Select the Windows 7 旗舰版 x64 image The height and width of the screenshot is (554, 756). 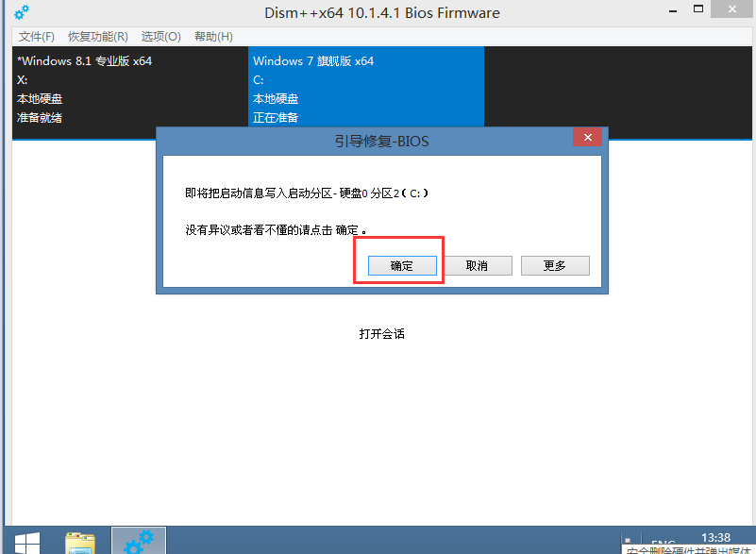(x=366, y=87)
